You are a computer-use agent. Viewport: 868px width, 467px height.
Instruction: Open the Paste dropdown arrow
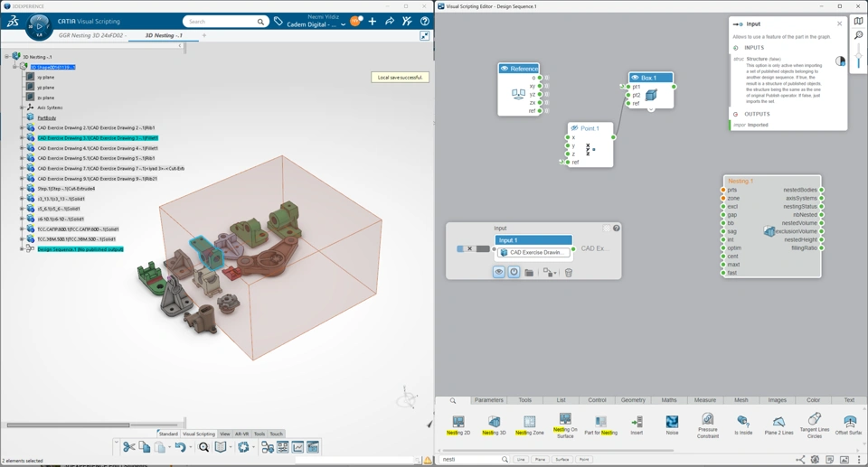coord(169,447)
